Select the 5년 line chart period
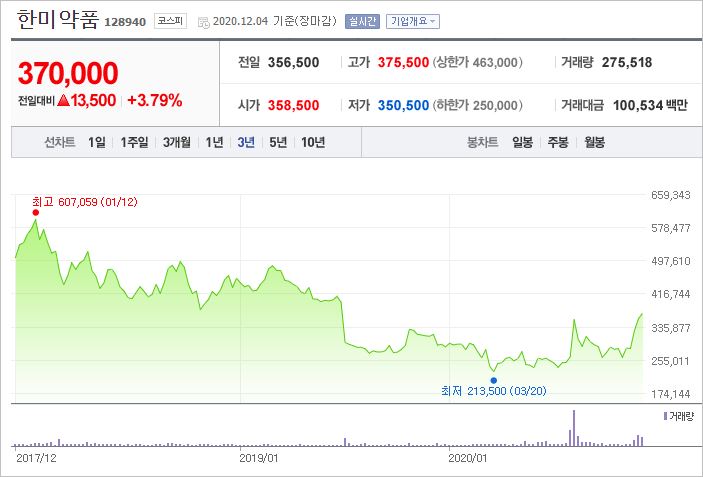This screenshot has height=477, width=703. (278, 143)
